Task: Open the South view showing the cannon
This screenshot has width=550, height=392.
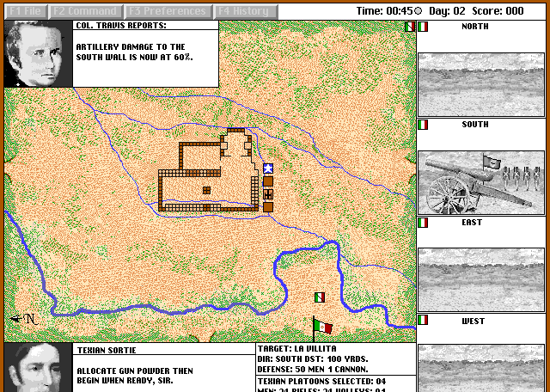Action: tap(481, 182)
